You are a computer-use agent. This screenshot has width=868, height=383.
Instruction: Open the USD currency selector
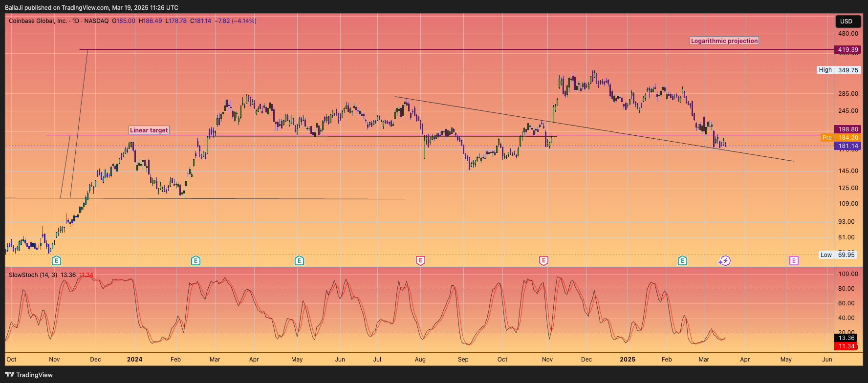pos(848,21)
